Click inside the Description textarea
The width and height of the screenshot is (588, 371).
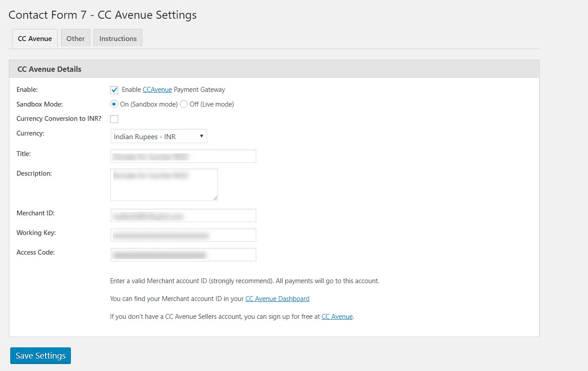164,185
